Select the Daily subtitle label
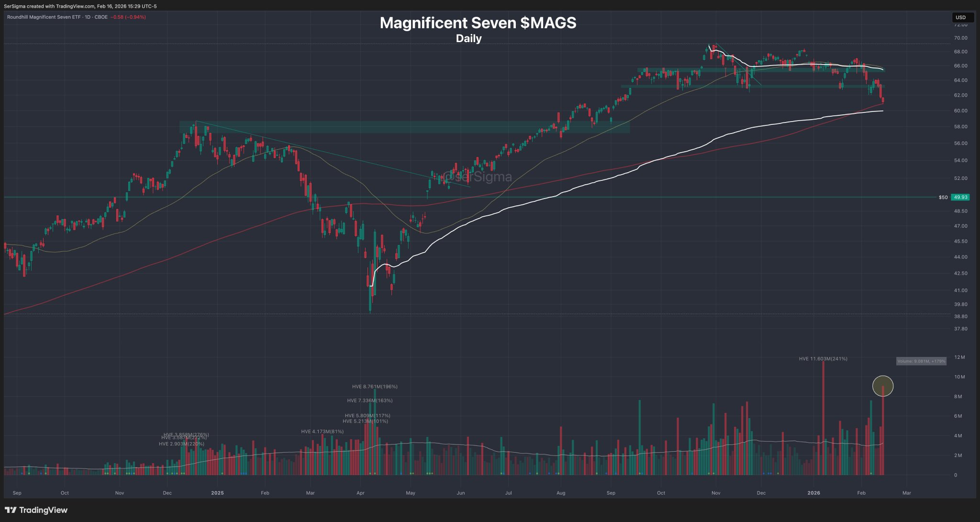980x522 pixels. pos(468,39)
